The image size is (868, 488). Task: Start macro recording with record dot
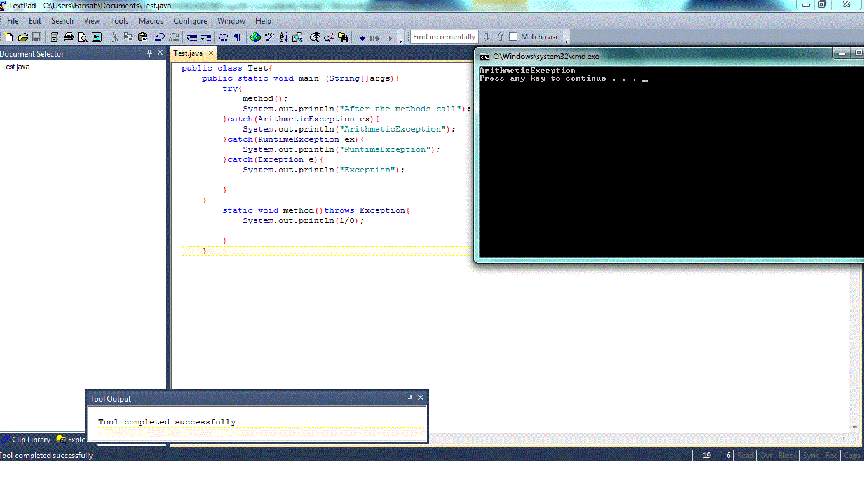point(362,38)
